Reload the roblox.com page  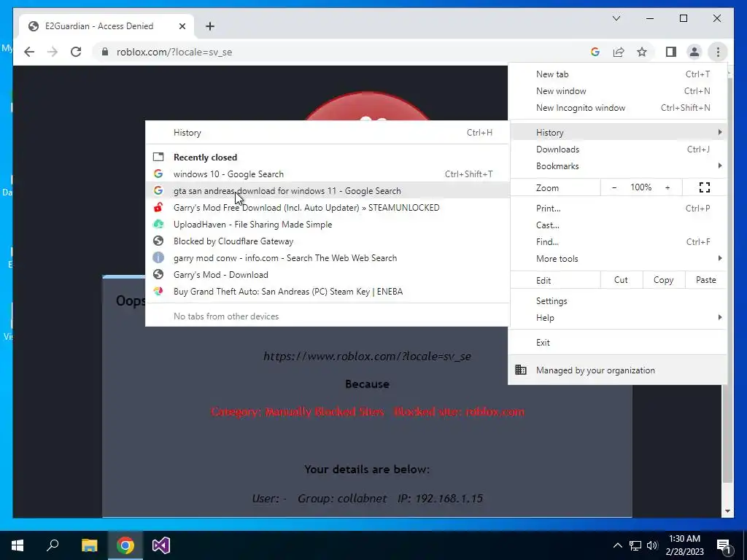(76, 52)
